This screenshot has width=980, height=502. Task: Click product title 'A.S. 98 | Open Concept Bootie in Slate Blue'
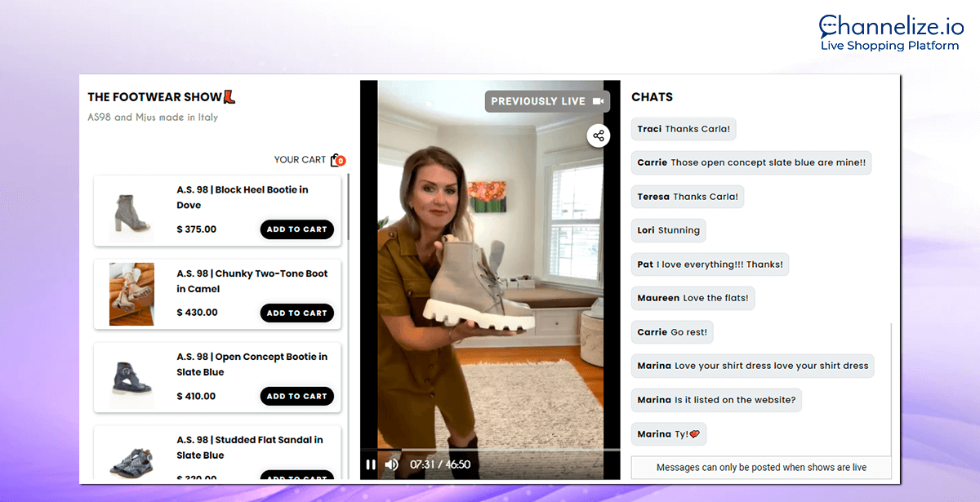(252, 364)
